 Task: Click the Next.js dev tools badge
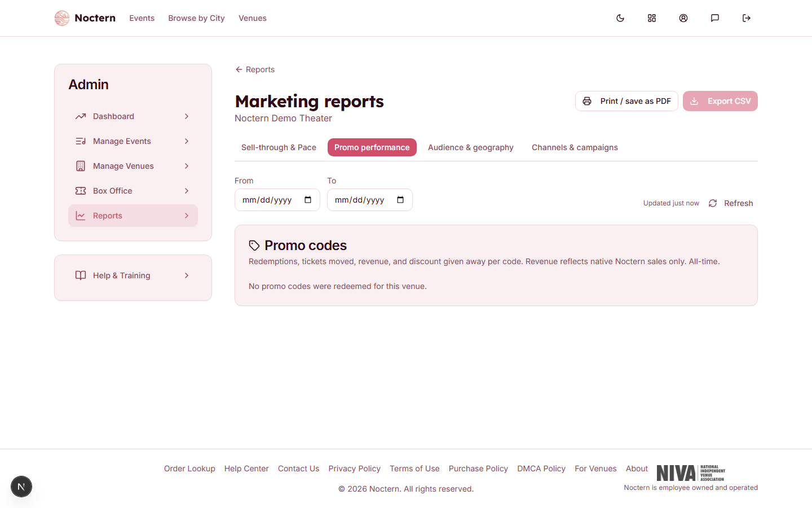(x=21, y=487)
